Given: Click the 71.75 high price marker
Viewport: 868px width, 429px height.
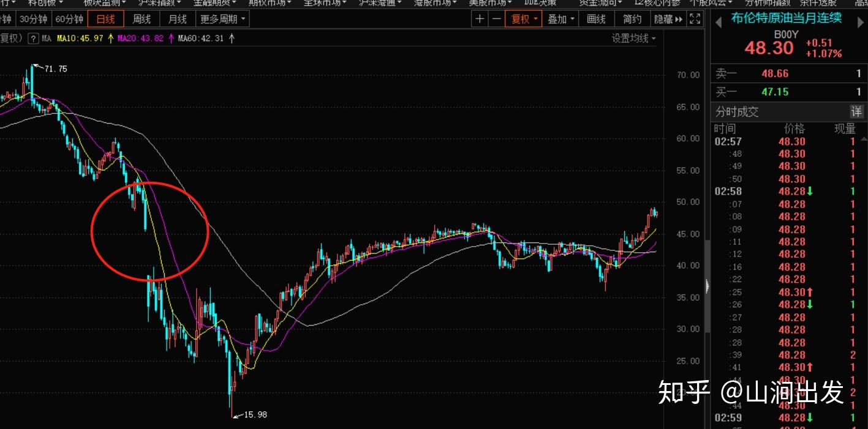Looking at the screenshot, I should point(55,69).
